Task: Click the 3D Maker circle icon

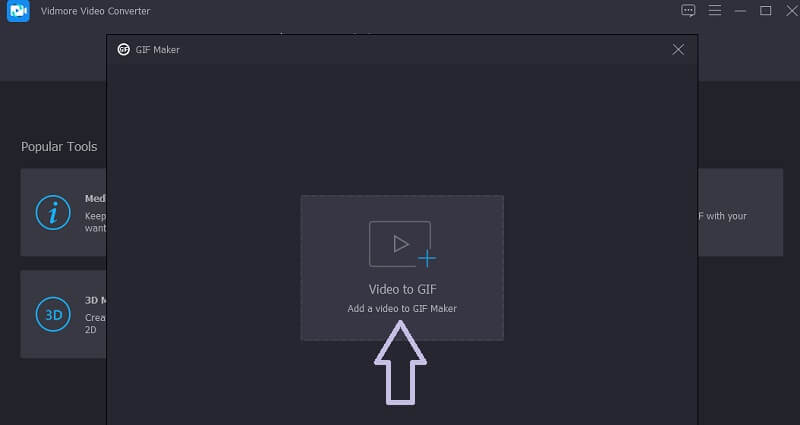Action: (53, 314)
